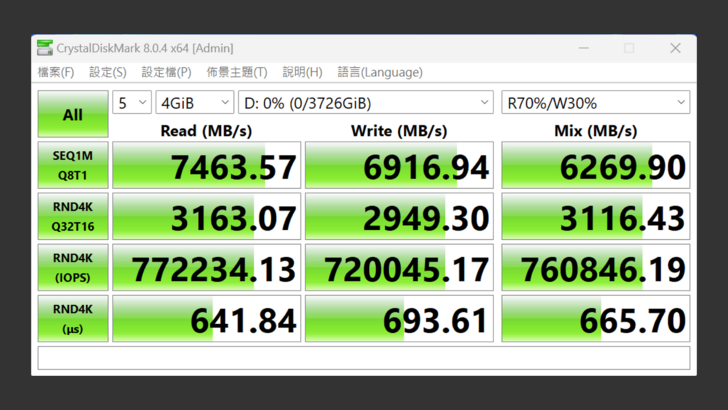Select the RND4K read result 3163.07
The image size is (728, 410).
[x=207, y=216]
